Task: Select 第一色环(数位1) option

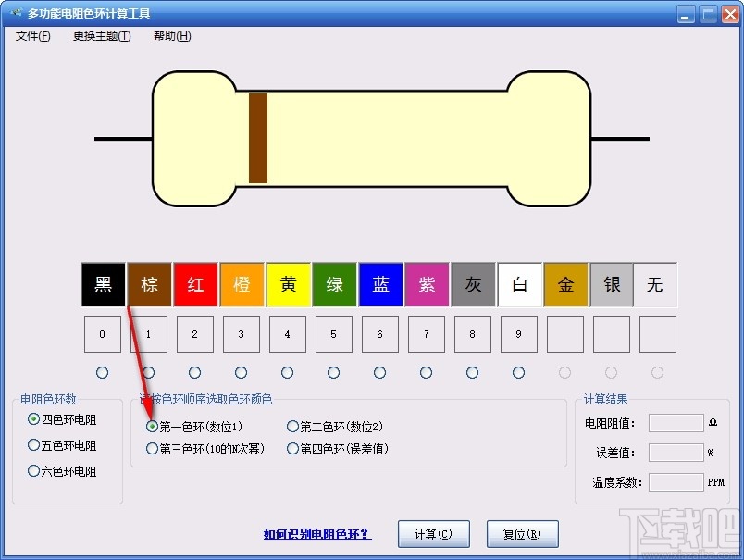Action: click(151, 425)
